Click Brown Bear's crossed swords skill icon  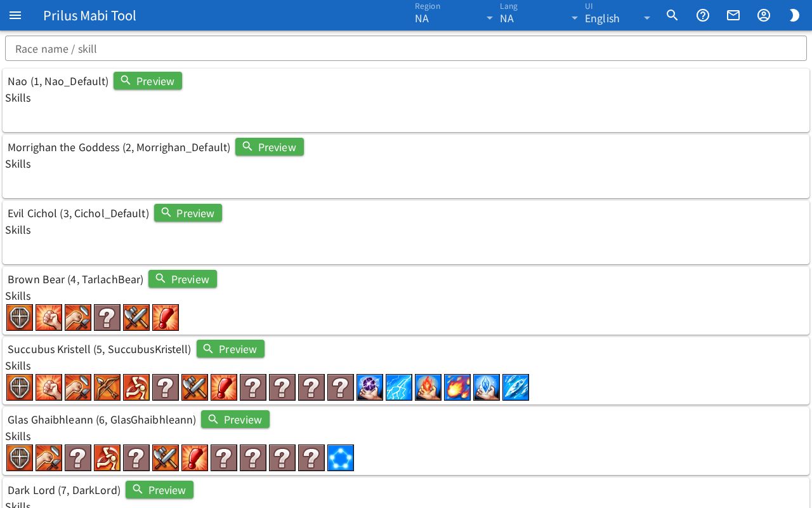tap(136, 317)
